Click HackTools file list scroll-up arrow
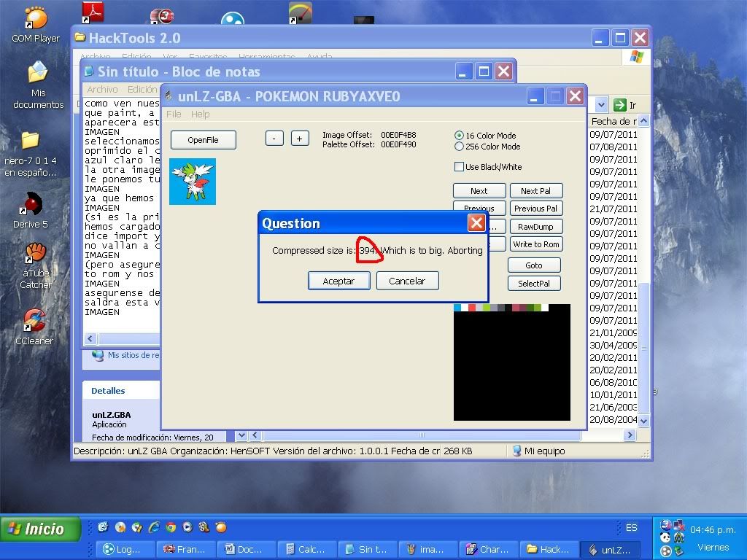The width and height of the screenshot is (747, 560). point(643,121)
